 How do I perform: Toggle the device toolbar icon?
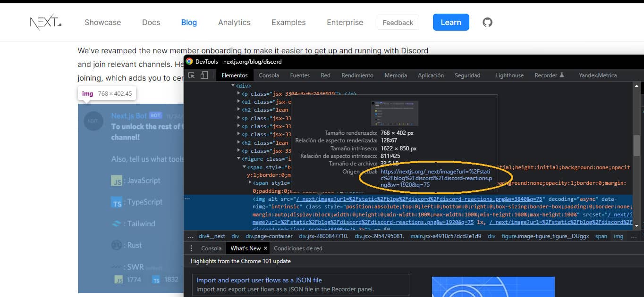click(204, 75)
